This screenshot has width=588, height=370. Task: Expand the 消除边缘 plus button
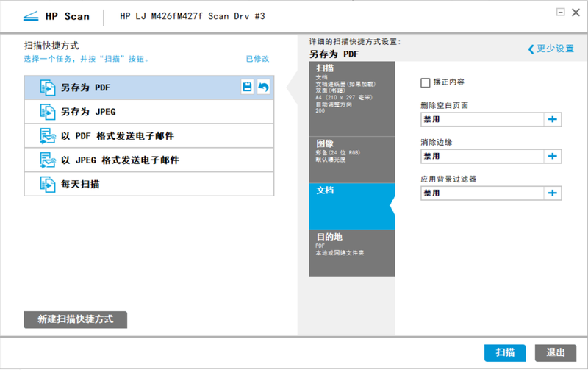click(553, 156)
